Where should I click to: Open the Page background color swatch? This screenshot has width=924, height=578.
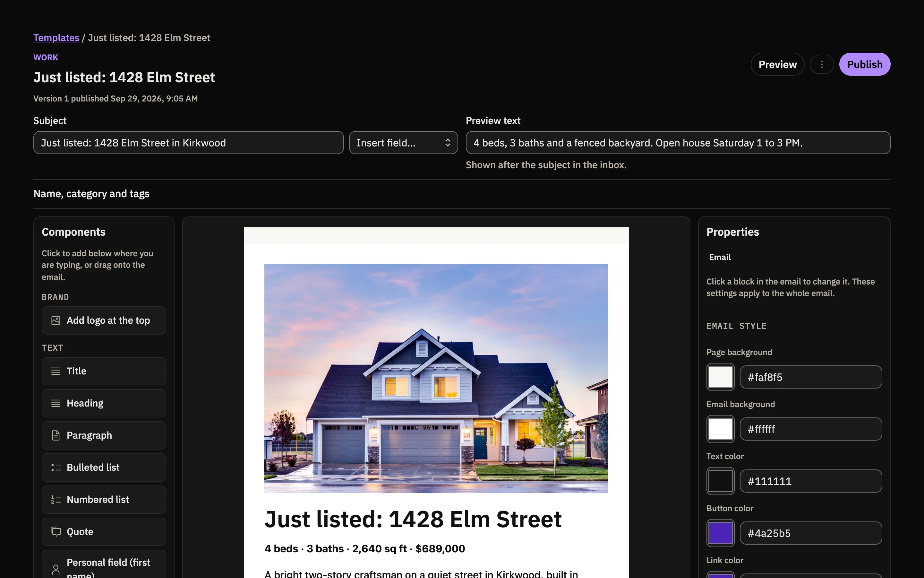point(720,377)
